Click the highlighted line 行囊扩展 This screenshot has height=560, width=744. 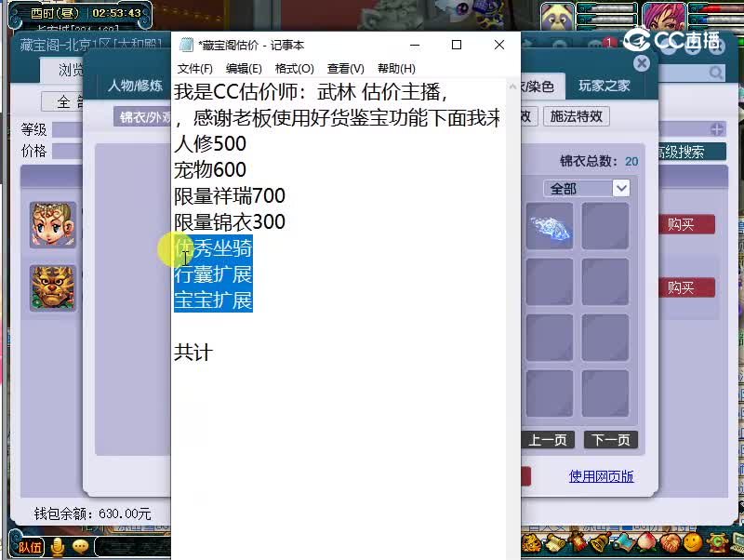[213, 273]
